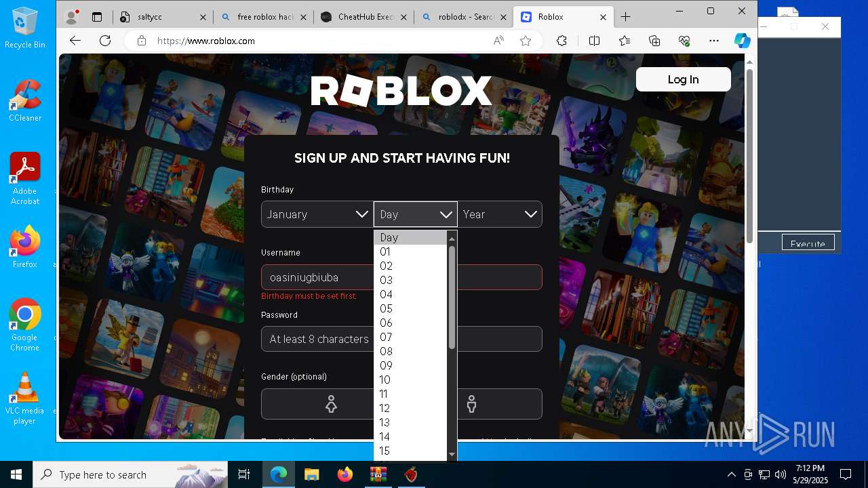Open Edge Settings and more menu
868x488 pixels.
point(713,41)
